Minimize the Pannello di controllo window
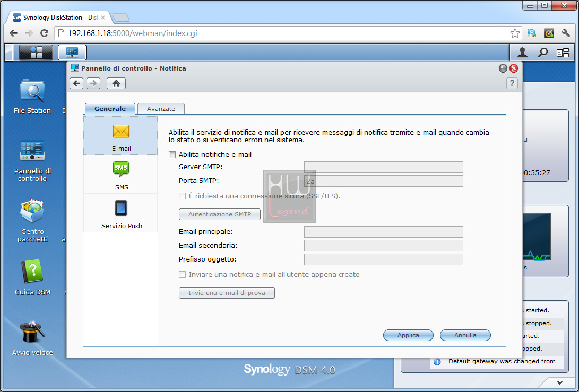Image resolution: width=579 pixels, height=392 pixels. (x=503, y=68)
